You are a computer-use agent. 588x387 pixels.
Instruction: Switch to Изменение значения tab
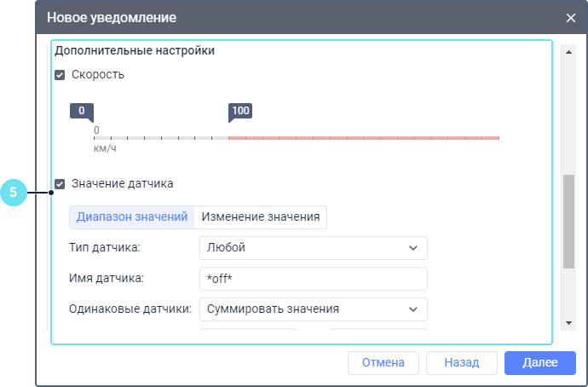coord(261,217)
